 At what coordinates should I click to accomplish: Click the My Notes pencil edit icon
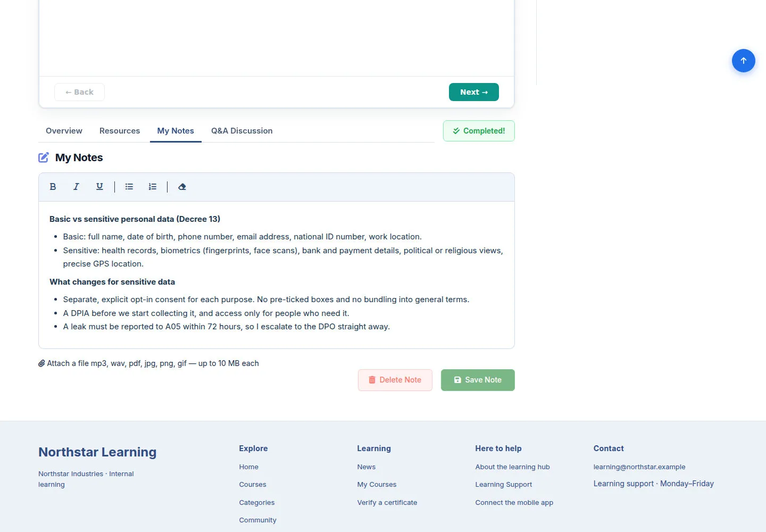[x=44, y=157]
